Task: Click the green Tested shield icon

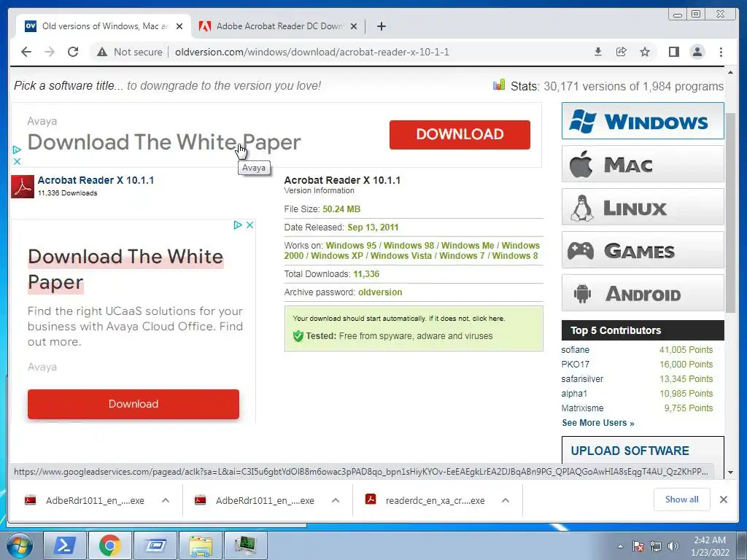Action: coord(298,335)
